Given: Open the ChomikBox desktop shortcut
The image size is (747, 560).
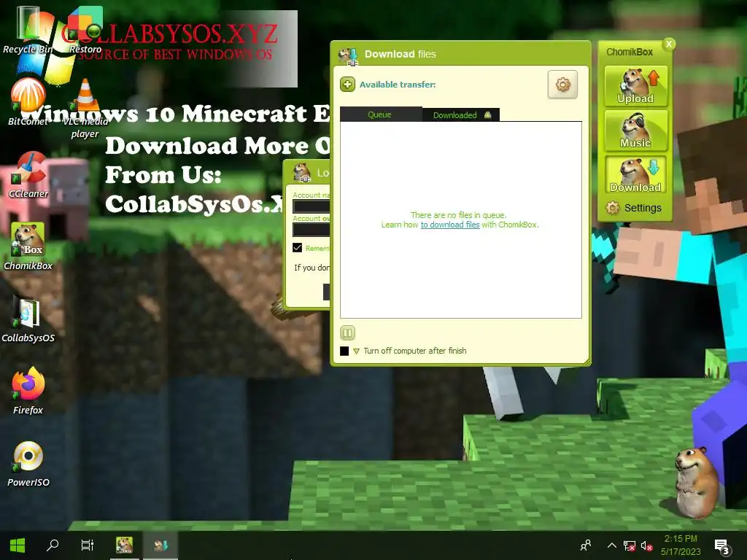Looking at the screenshot, I should click(x=28, y=246).
